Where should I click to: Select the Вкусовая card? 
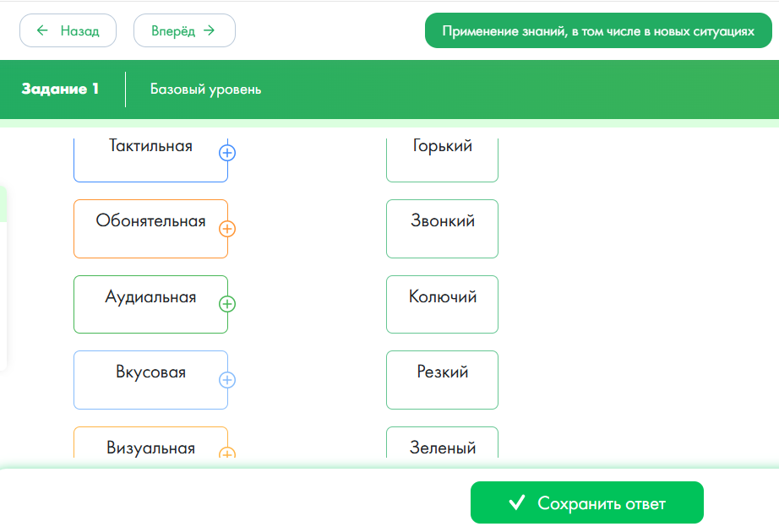point(150,379)
